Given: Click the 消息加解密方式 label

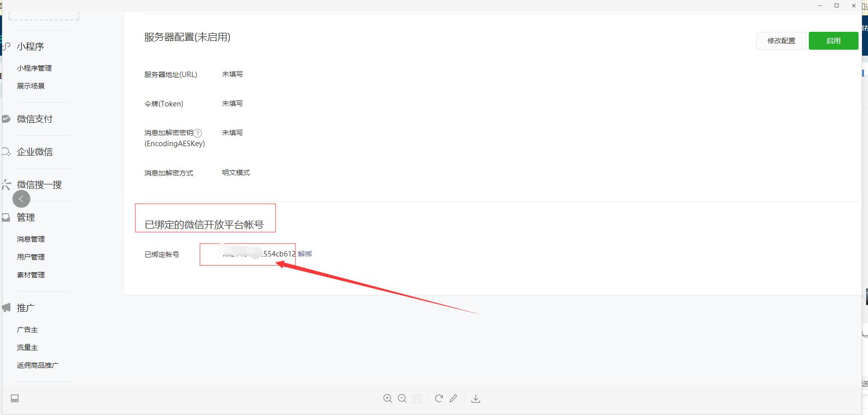Looking at the screenshot, I should point(169,173).
